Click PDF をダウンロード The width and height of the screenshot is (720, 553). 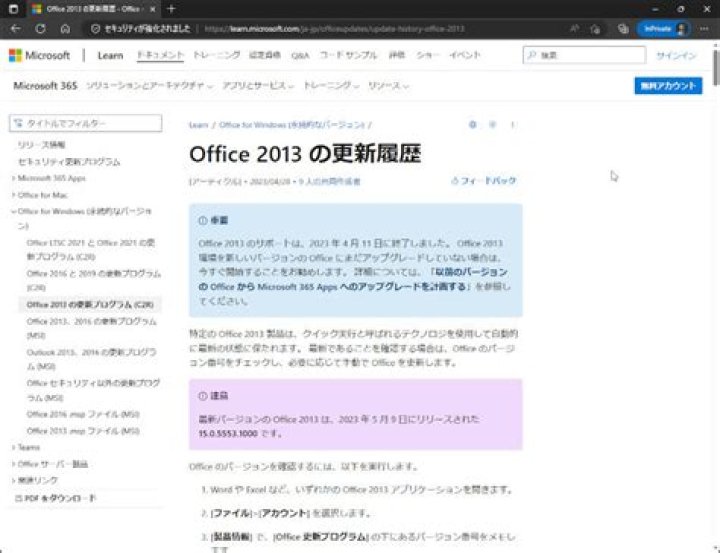click(x=55, y=498)
